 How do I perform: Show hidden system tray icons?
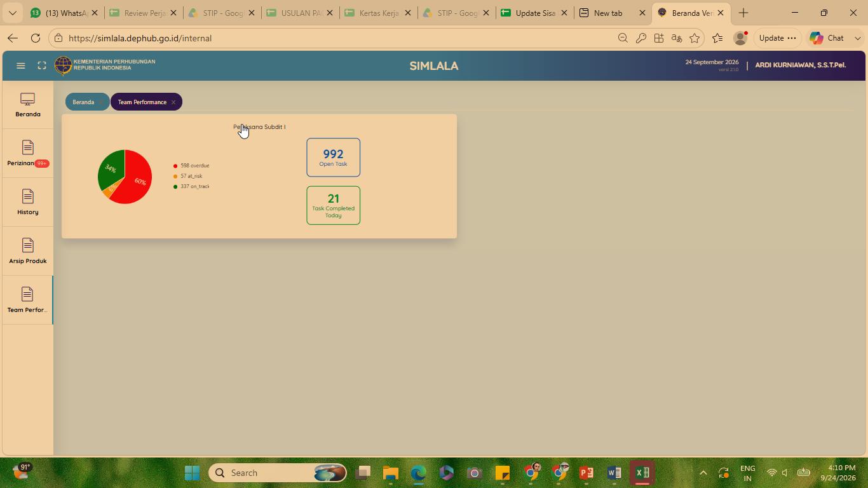(703, 473)
